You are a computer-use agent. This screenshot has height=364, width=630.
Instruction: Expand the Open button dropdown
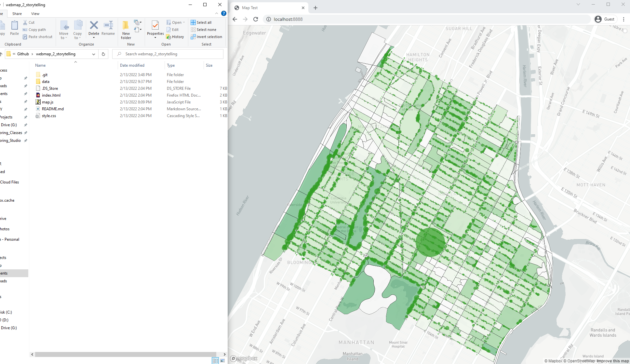184,22
